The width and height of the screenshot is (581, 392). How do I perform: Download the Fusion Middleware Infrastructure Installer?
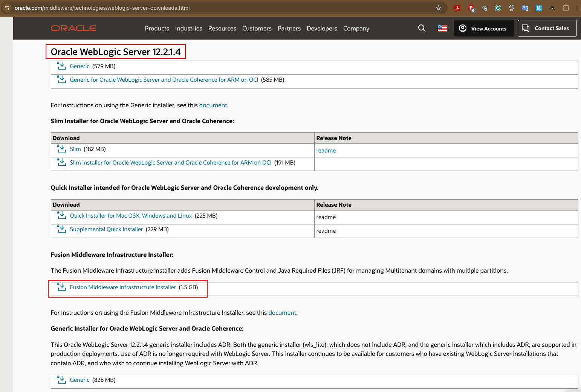[122, 287]
